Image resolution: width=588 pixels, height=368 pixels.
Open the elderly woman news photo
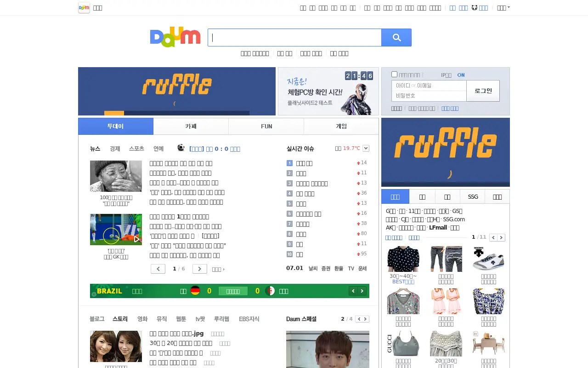point(116,176)
